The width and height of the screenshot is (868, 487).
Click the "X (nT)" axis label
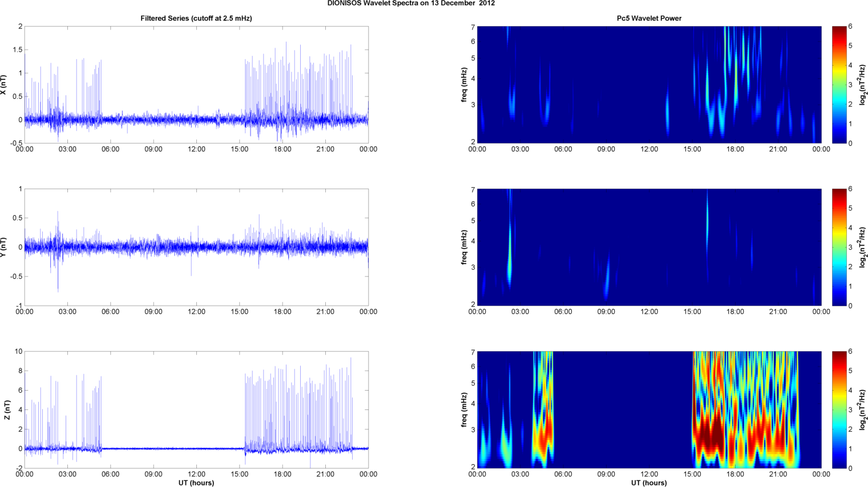(x=4, y=84)
